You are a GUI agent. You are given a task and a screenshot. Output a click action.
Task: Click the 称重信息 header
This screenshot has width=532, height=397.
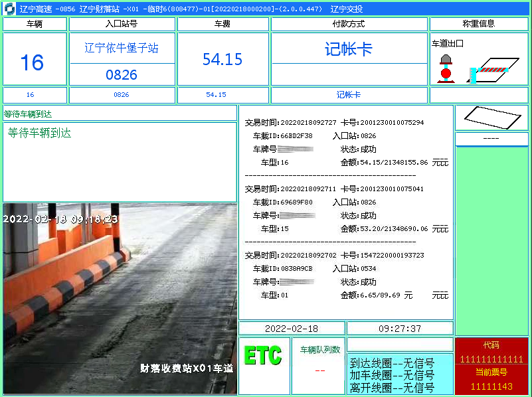coord(479,24)
